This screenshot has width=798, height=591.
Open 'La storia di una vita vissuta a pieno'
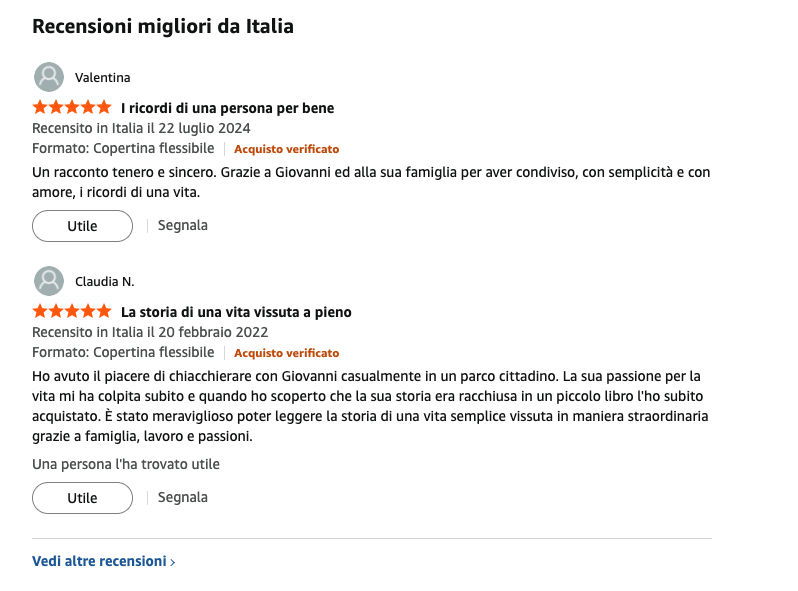coord(236,312)
